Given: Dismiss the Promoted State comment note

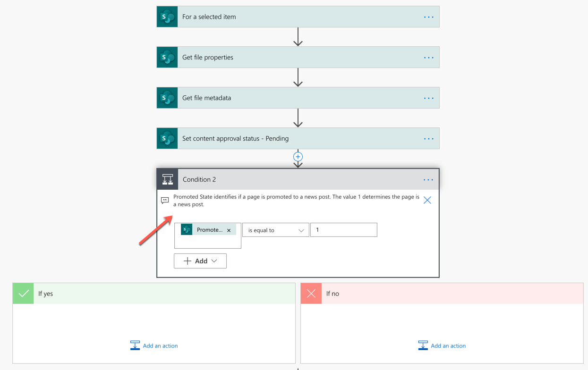Looking at the screenshot, I should 427,200.
